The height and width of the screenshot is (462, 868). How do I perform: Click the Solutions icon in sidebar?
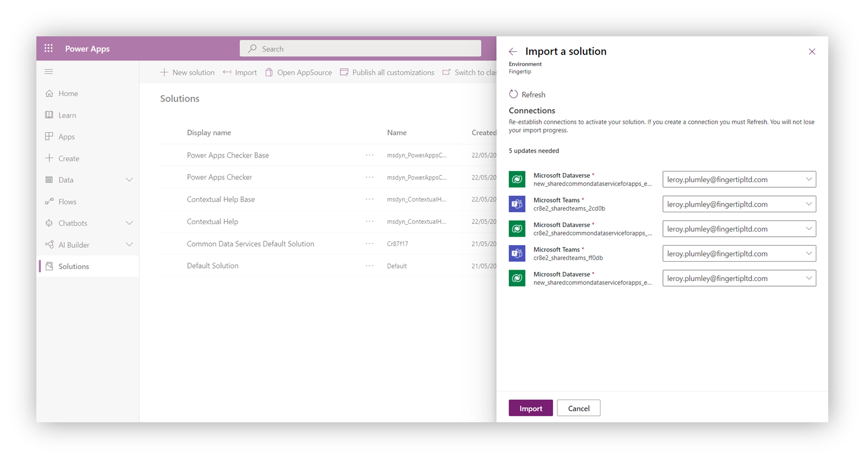49,266
